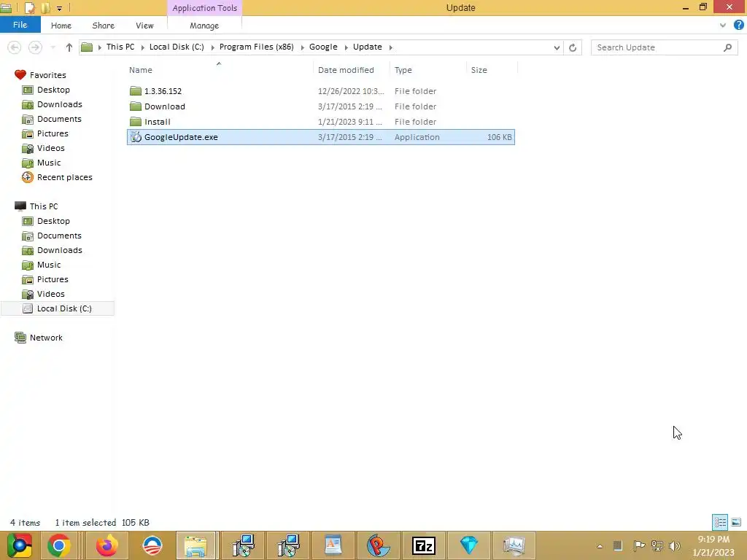Expand the arrow after Update in breadcrumb
This screenshot has width=747, height=560.
coord(391,47)
